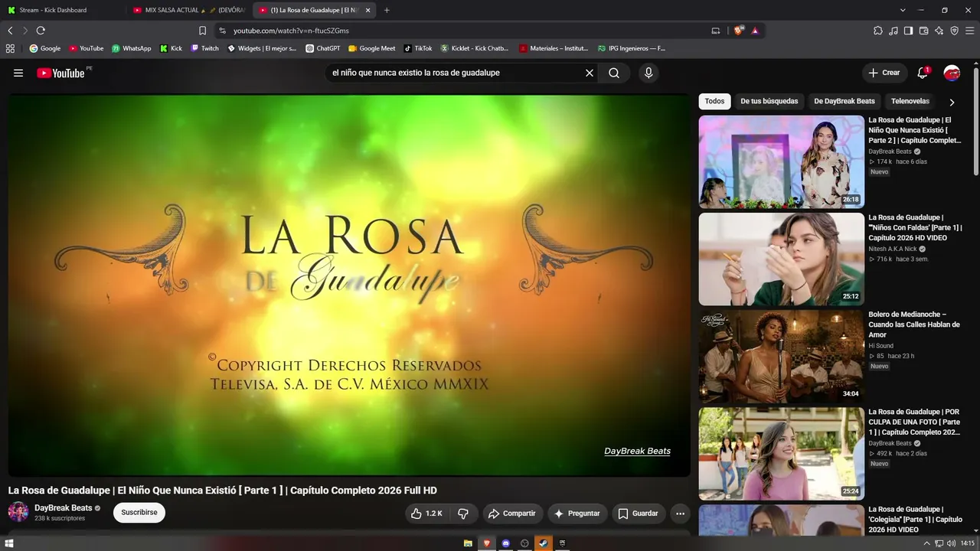Open Brave Shields lion icon

[x=739, y=31]
